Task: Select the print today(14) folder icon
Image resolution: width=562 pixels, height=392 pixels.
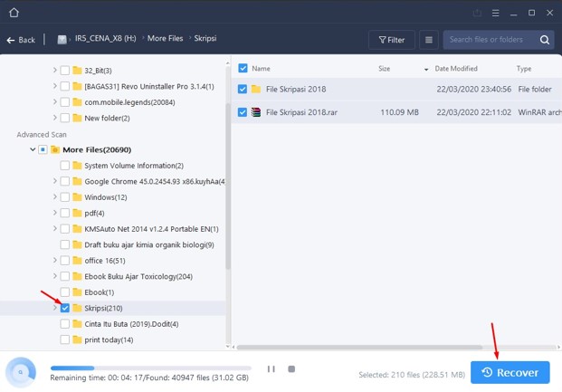Action: coord(77,339)
